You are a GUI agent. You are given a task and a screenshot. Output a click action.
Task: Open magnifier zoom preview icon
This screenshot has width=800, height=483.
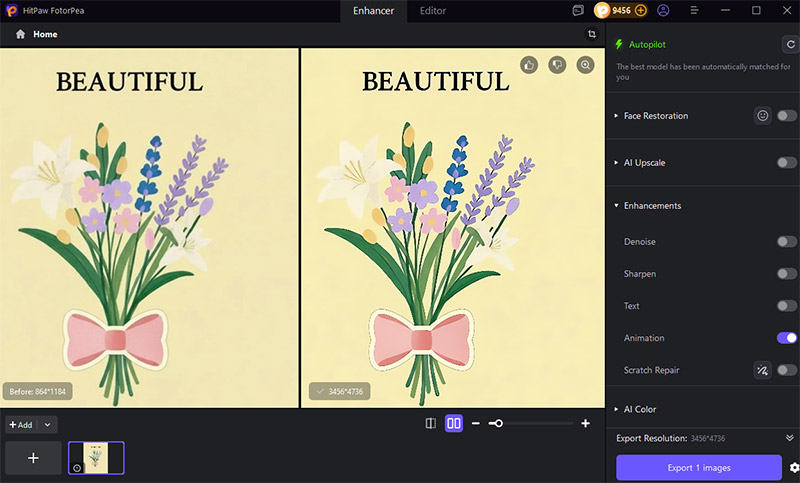click(x=585, y=65)
